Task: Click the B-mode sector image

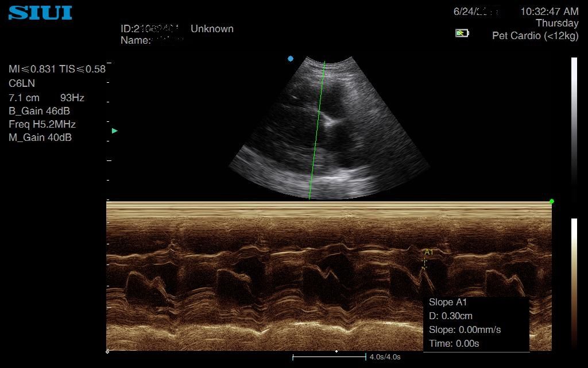Action: pos(329,128)
